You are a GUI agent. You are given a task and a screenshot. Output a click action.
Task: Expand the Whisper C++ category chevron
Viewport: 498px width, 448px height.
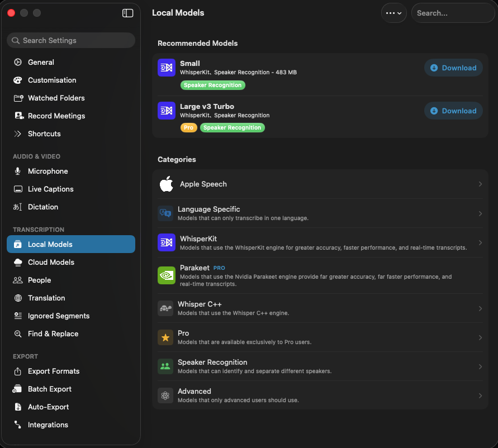tap(480, 308)
